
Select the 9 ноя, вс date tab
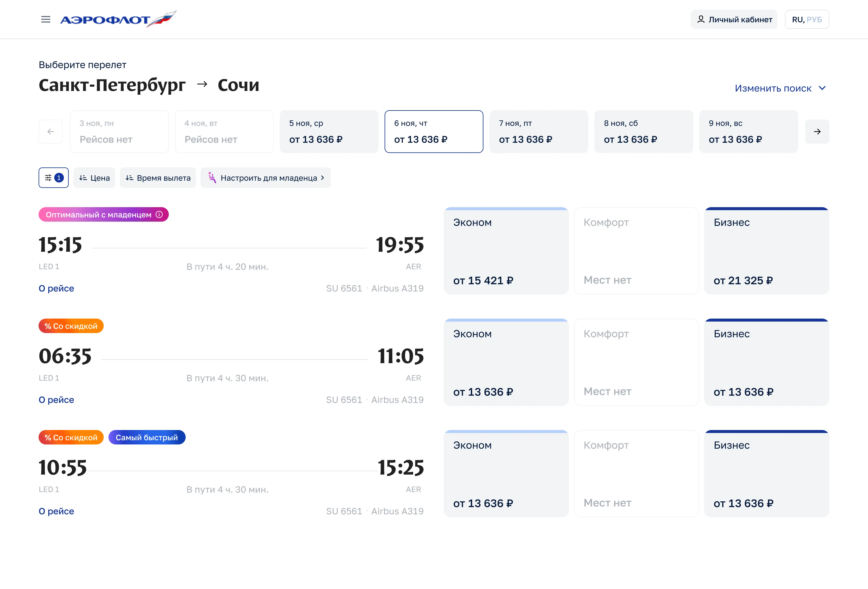748,131
